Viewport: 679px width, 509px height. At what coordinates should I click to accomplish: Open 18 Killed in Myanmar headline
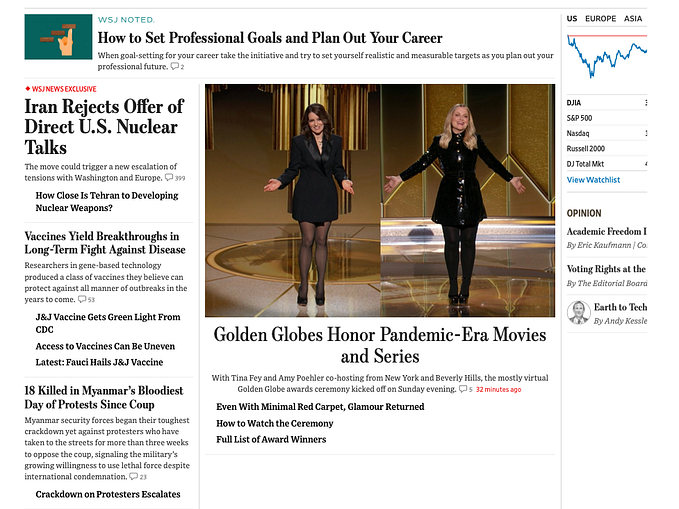point(104,397)
